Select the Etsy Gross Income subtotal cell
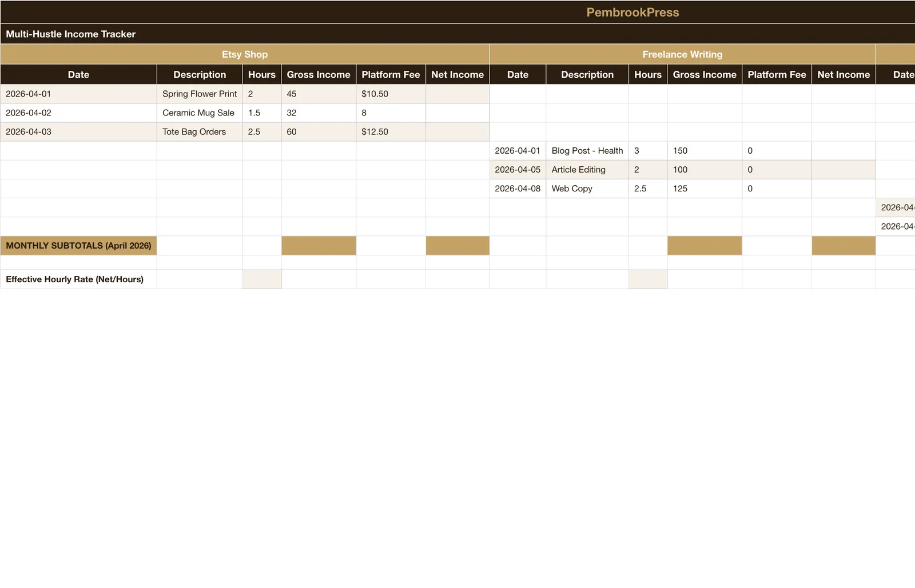 [x=319, y=245]
